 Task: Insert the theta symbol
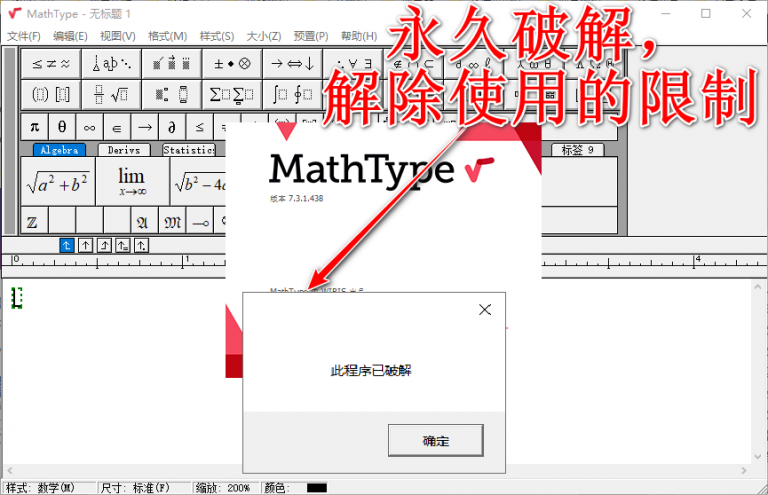point(62,127)
